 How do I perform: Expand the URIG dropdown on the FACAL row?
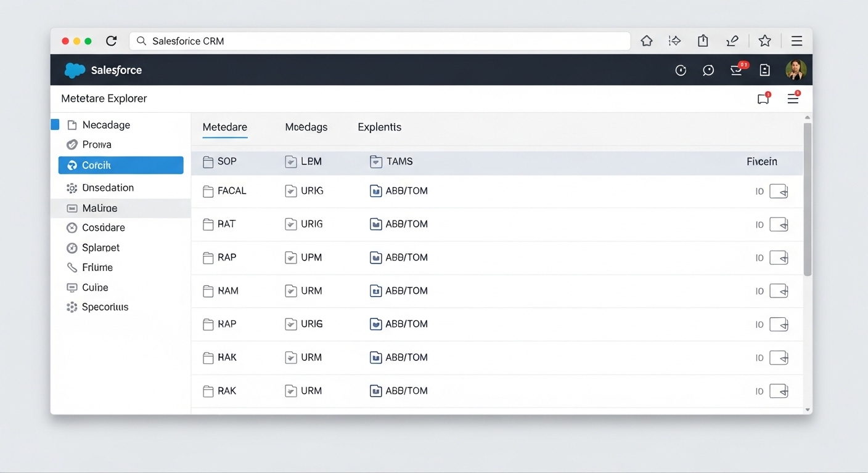(x=290, y=191)
